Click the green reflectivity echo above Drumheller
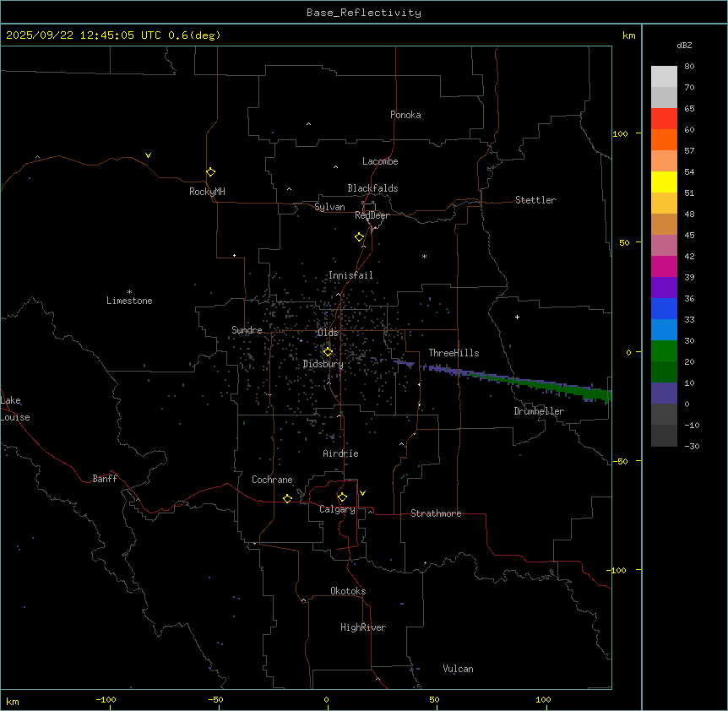The height and width of the screenshot is (711, 728). pos(557,385)
